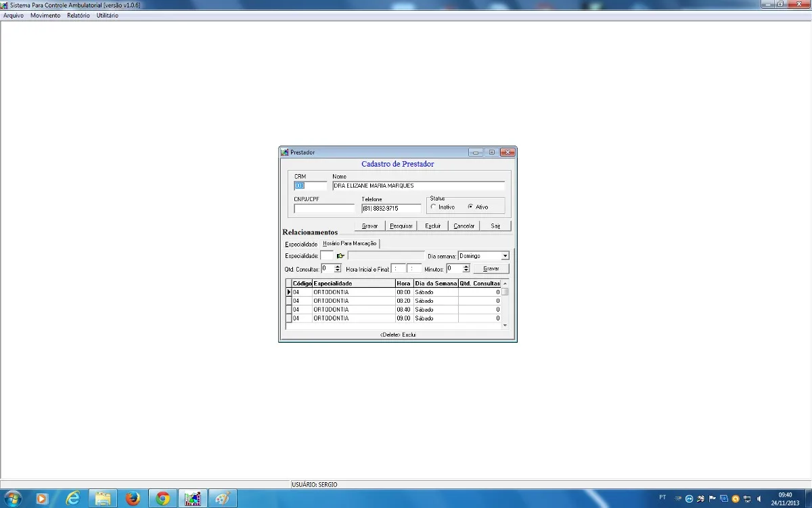812x508 pixels.
Task: Click the Pesquisar button
Action: click(401, 226)
